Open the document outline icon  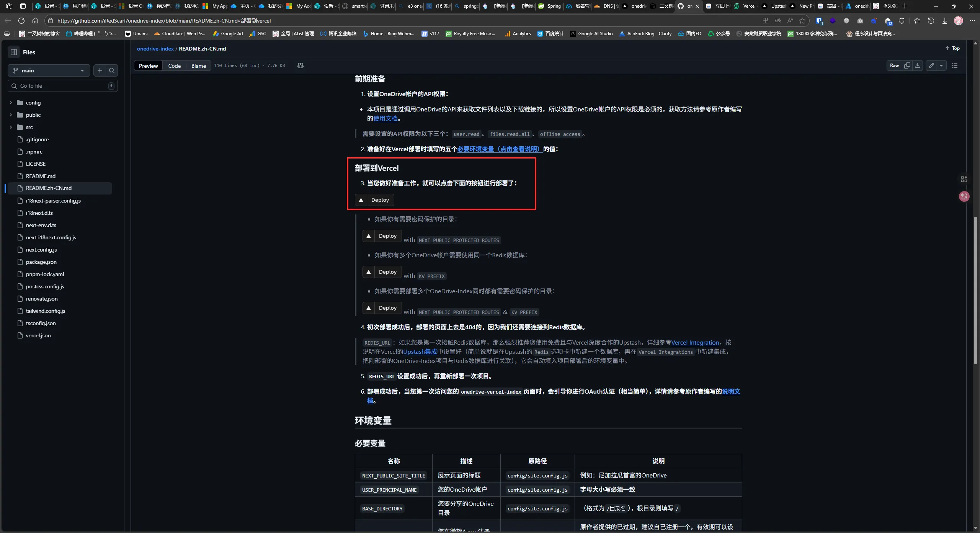(955, 65)
